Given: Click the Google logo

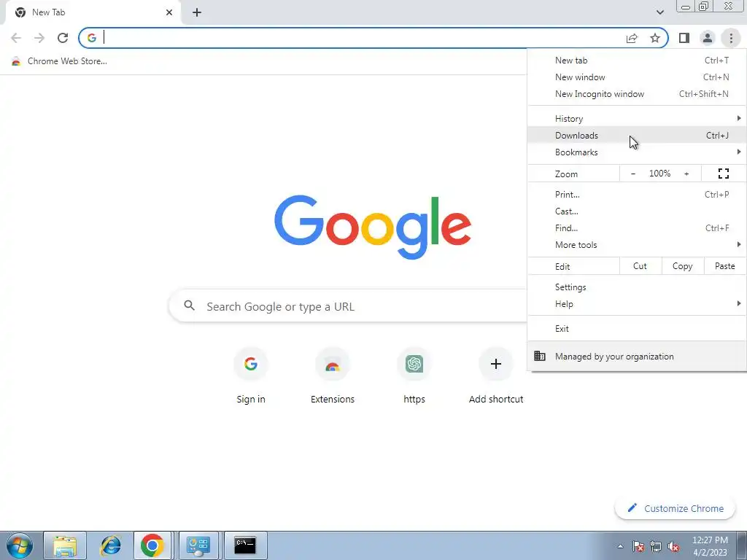Looking at the screenshot, I should [x=373, y=227].
